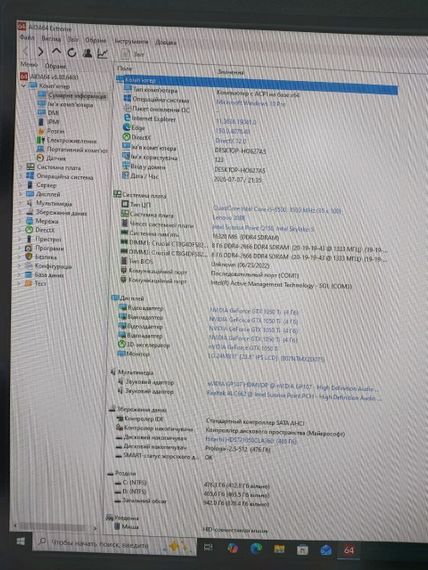The width and height of the screenshot is (428, 570).
Task: Click the taskbar search box
Action: coord(115,545)
